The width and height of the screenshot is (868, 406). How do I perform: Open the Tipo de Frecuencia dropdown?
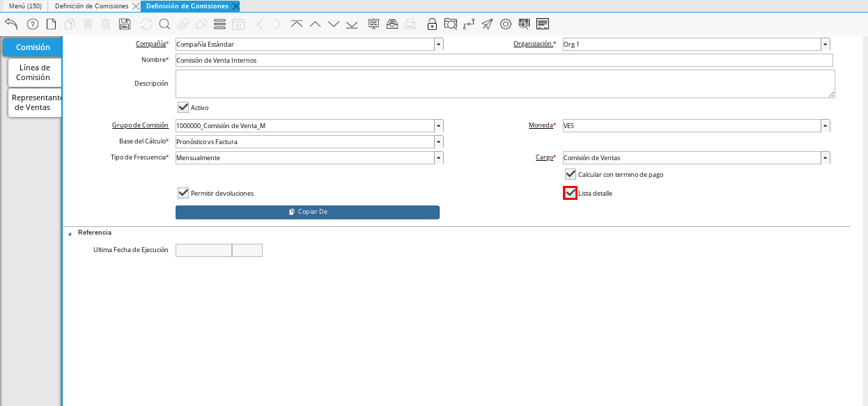438,157
